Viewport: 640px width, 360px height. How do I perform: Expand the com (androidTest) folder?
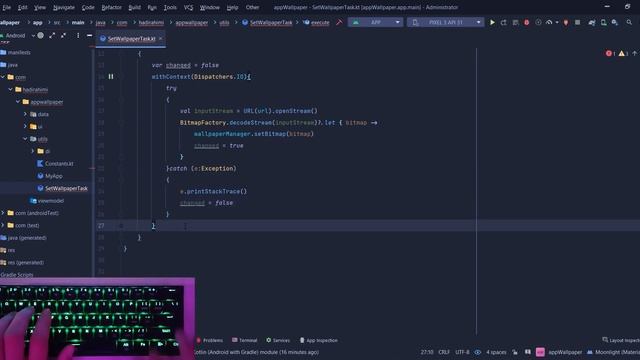3,213
